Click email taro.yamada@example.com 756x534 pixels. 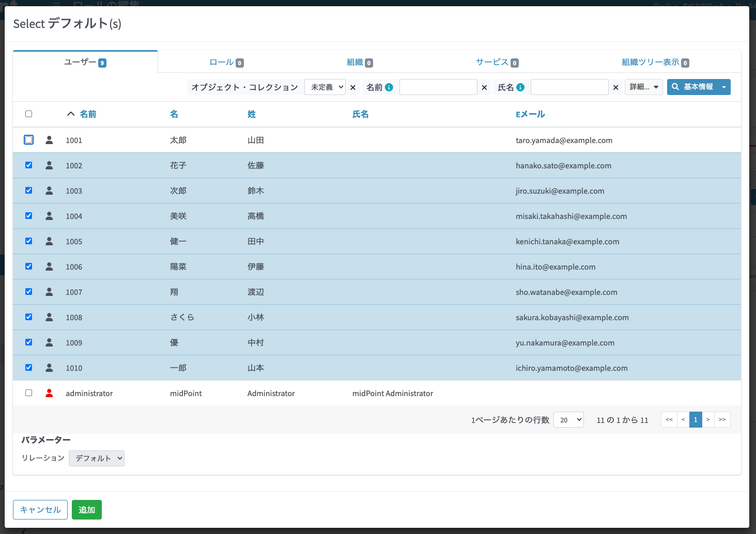click(x=564, y=140)
